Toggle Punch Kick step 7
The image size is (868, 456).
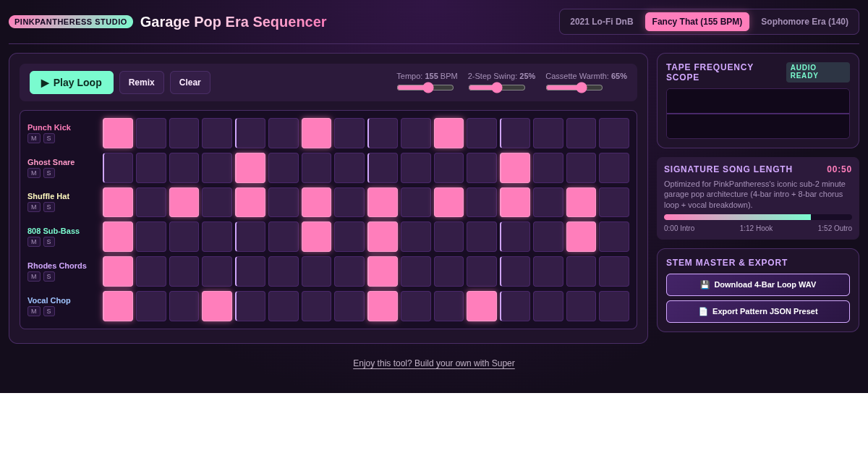pos(317,133)
